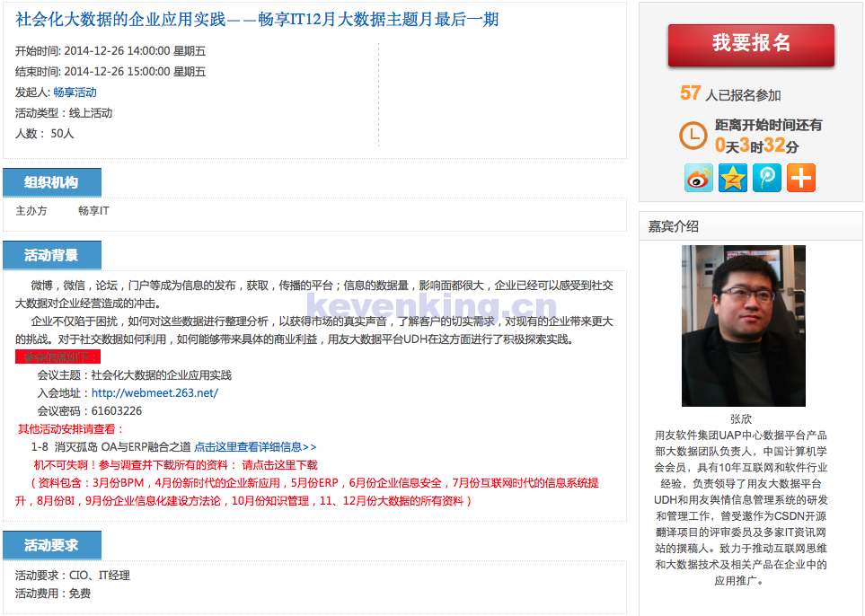Click countdown 0天3时32分 text
The width and height of the screenshot is (865, 616).
[x=757, y=145]
